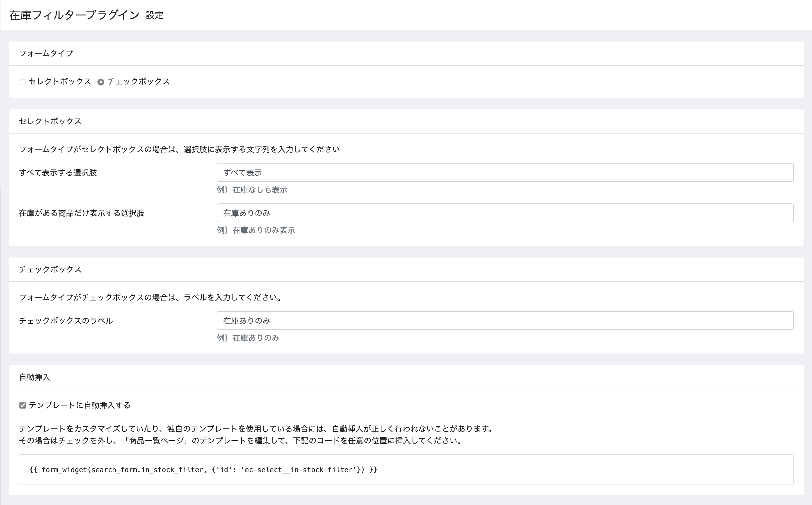The image size is (812, 505).
Task: Click the 在庫がある商品だけ表示する選択肢 field label
Action: [x=81, y=213]
